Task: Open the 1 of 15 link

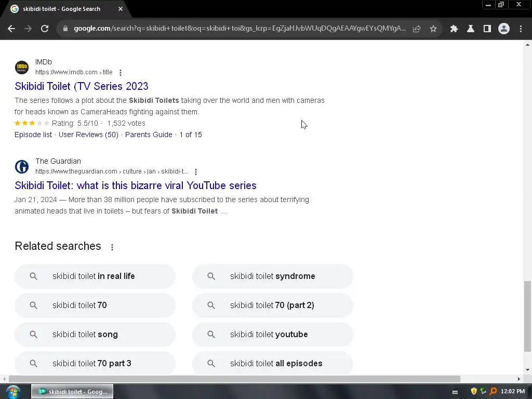Action: (x=191, y=135)
